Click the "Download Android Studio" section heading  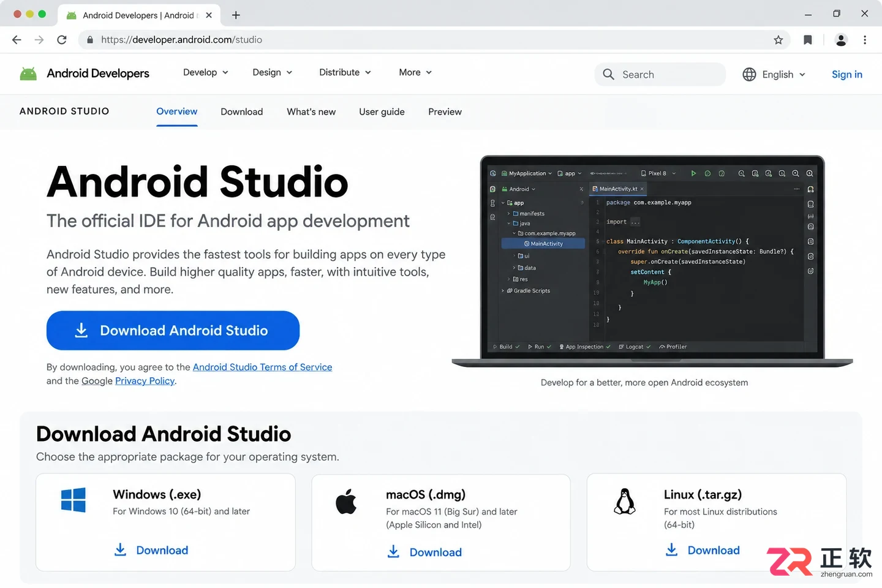click(164, 434)
